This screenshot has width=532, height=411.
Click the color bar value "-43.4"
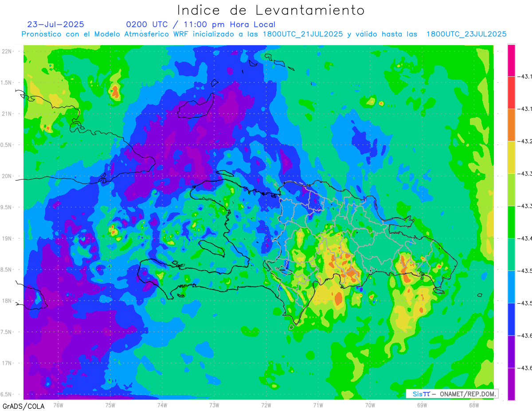click(526, 239)
